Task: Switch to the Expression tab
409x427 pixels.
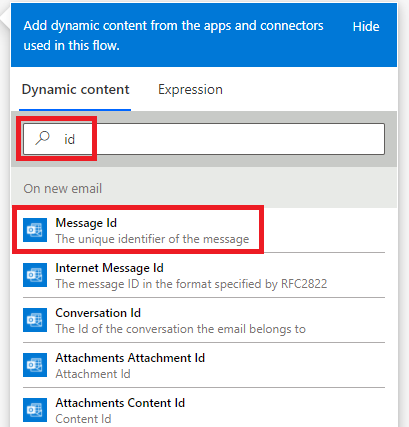Action: (x=190, y=90)
